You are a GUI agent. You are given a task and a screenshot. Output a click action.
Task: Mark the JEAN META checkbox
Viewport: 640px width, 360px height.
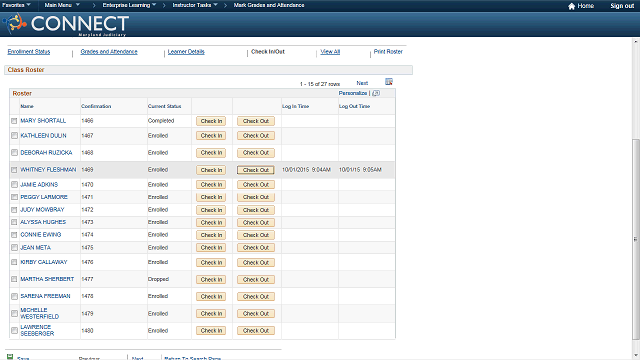click(14, 247)
